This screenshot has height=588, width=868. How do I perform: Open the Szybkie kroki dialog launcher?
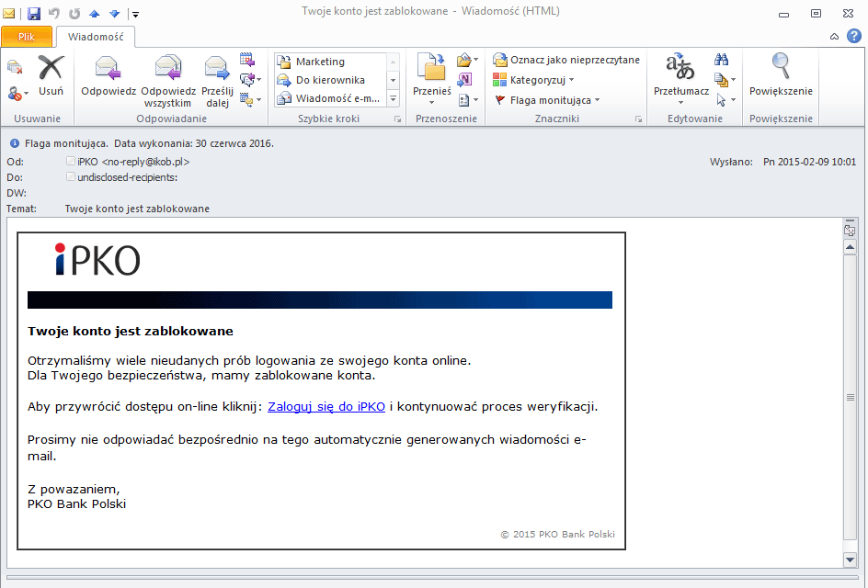397,119
